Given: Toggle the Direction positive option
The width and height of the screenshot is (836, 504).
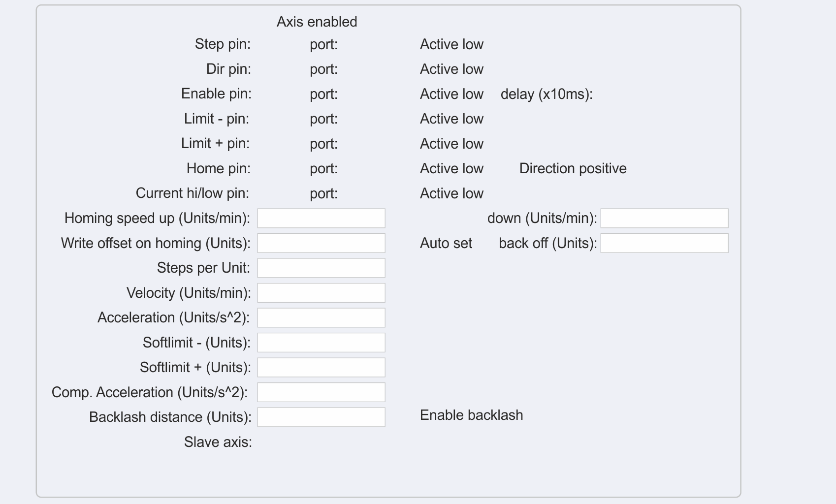Looking at the screenshot, I should pos(573,168).
